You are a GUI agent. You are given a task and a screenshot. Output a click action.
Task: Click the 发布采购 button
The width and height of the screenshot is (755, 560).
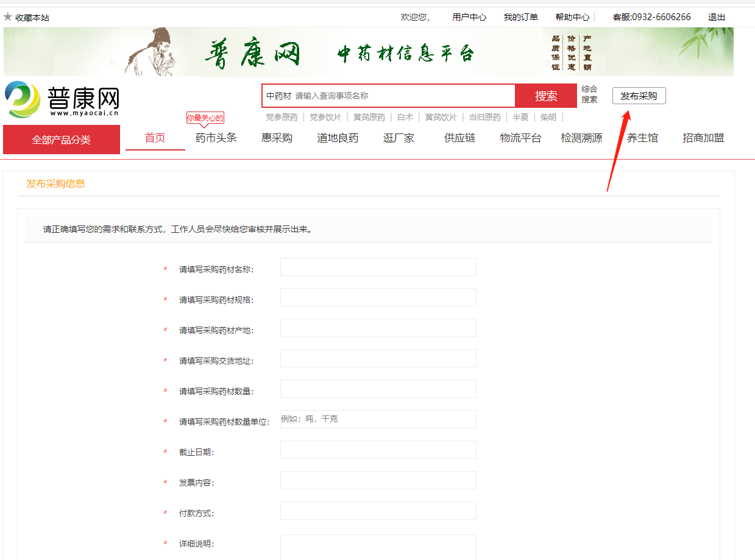tap(639, 96)
